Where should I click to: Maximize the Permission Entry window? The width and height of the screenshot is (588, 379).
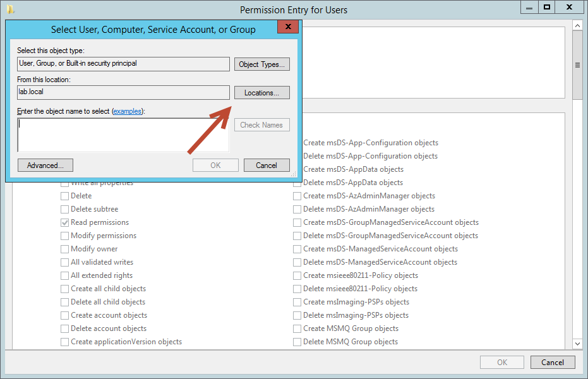(x=547, y=7)
